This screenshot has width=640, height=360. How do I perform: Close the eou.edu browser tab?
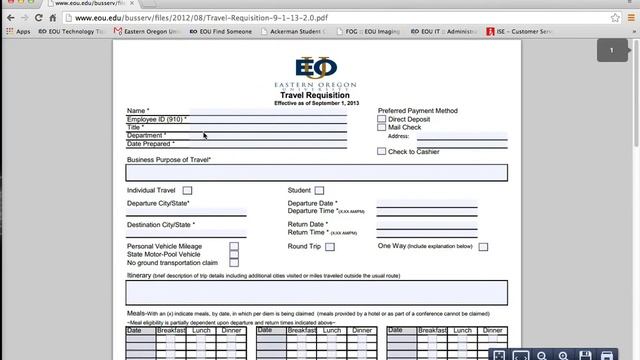[x=132, y=3]
